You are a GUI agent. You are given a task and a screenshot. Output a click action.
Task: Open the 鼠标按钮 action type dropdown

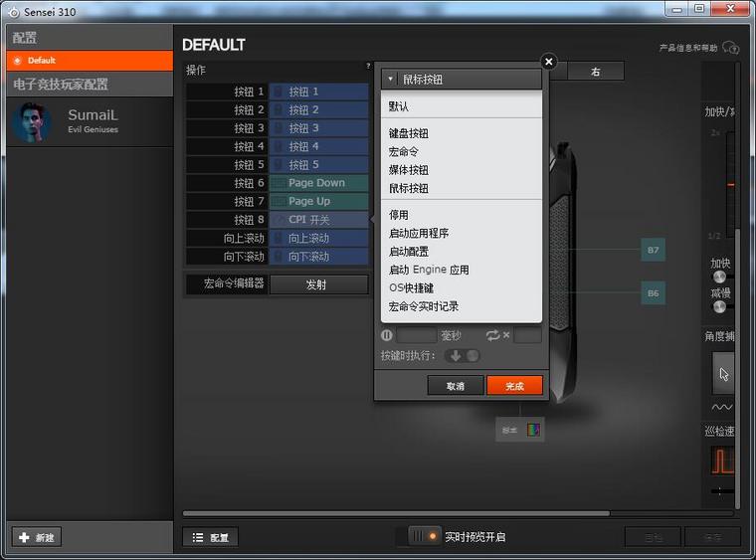point(461,79)
